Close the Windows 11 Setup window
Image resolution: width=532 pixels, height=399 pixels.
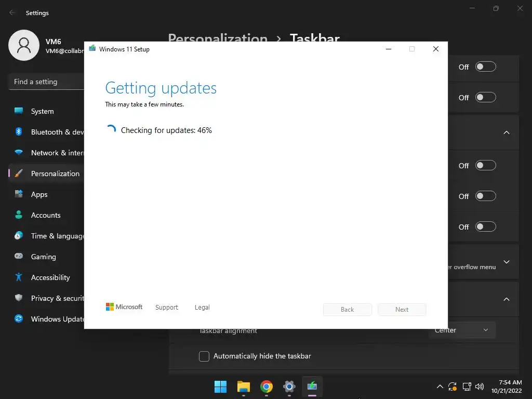point(436,49)
